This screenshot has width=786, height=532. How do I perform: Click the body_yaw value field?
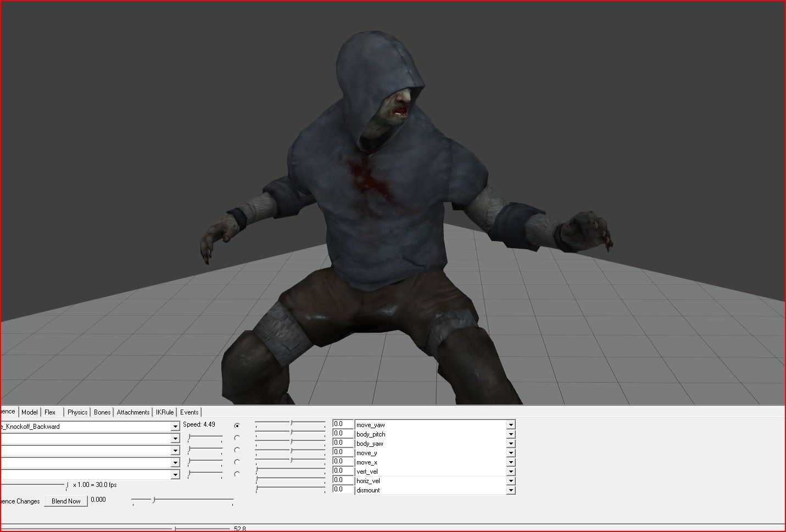point(343,443)
